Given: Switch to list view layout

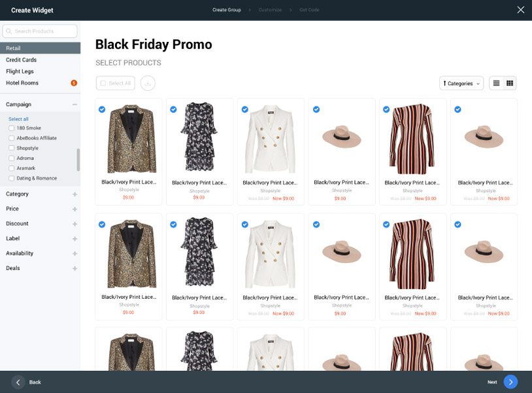Looking at the screenshot, I should coord(497,83).
